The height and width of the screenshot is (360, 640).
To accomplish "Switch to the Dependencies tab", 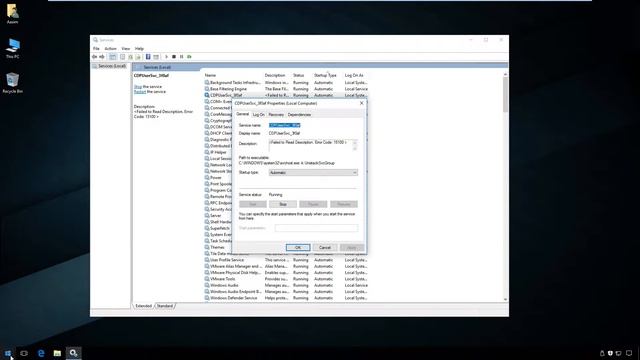I will coord(299,115).
